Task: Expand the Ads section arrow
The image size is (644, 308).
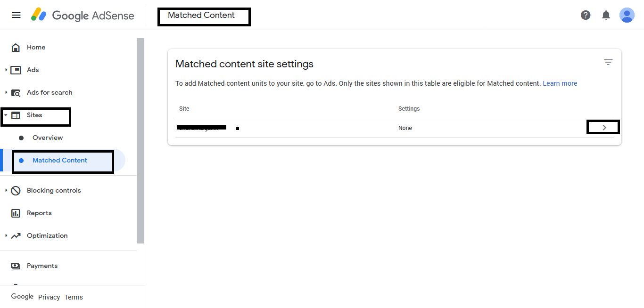Action: click(x=6, y=70)
